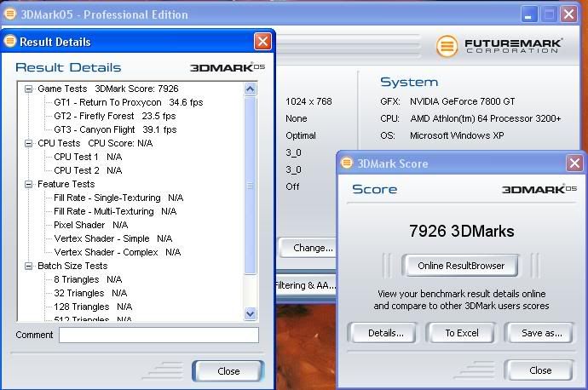Collapse the Batch Size Tests node
The height and width of the screenshot is (390, 588).
coord(28,266)
